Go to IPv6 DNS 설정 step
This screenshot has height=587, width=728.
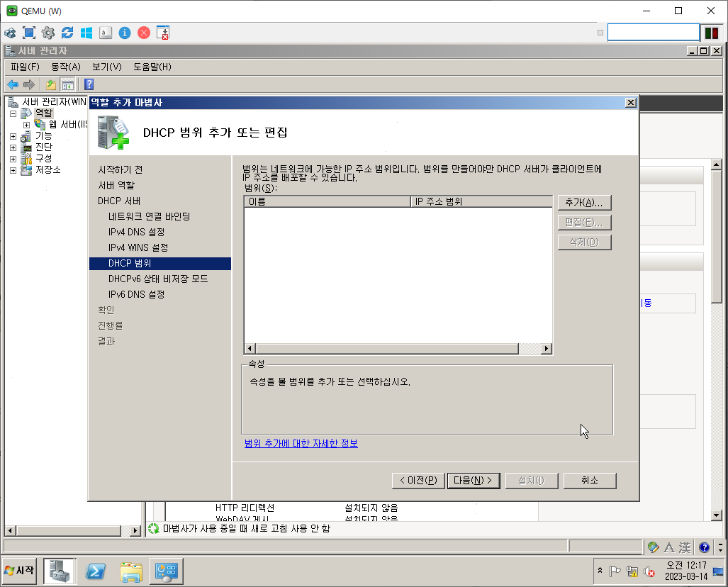point(137,294)
